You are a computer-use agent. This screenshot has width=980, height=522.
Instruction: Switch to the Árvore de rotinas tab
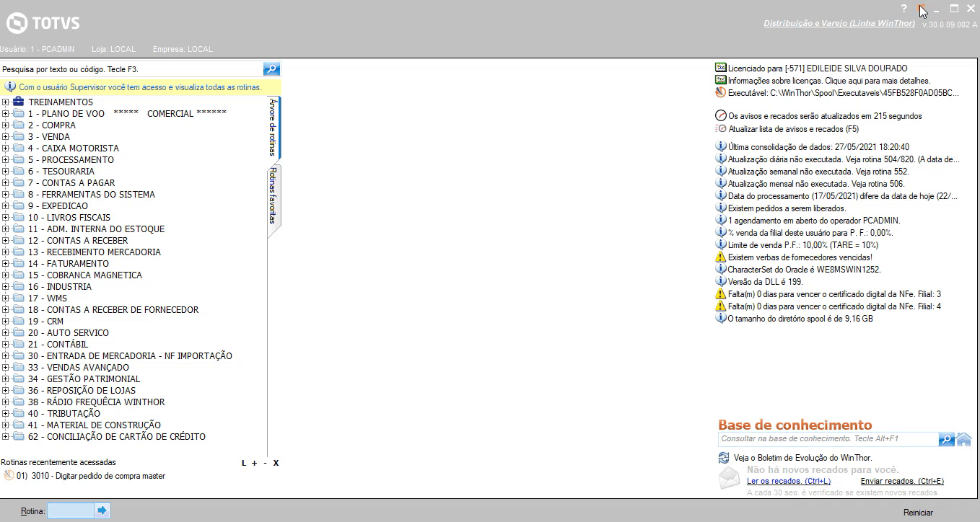pos(273,128)
